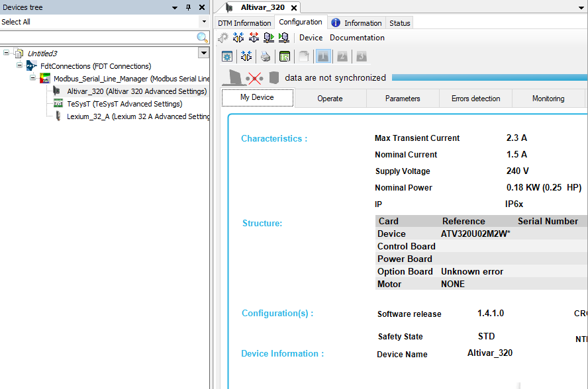
Task: Toggle the configuration 1 button
Action: coord(323,57)
